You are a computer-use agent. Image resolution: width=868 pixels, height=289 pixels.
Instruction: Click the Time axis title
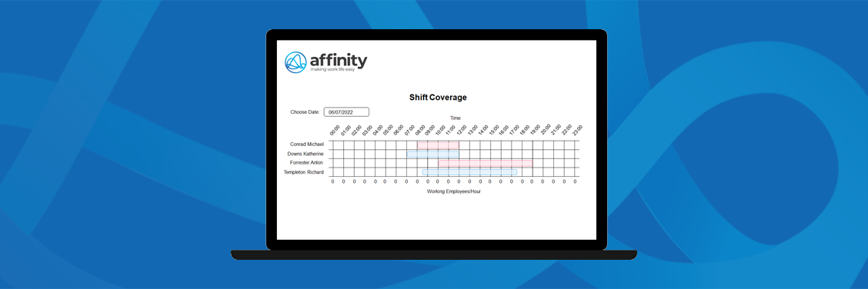tap(455, 118)
